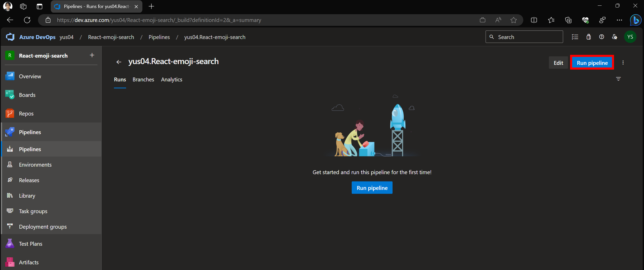Viewport: 644px width, 270px height.
Task: Open the browser Workspaces icon
Action: click(23, 6)
